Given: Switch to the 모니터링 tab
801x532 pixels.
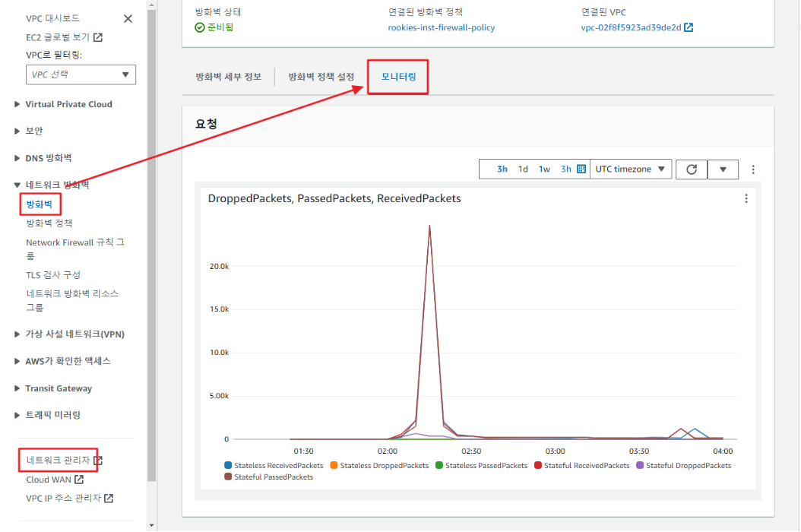Looking at the screenshot, I should click(x=398, y=77).
